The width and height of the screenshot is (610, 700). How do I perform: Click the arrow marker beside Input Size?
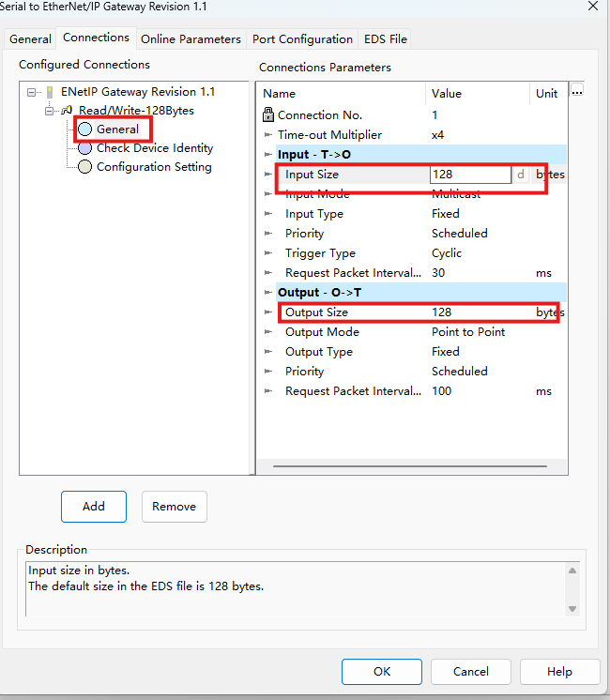(x=268, y=175)
